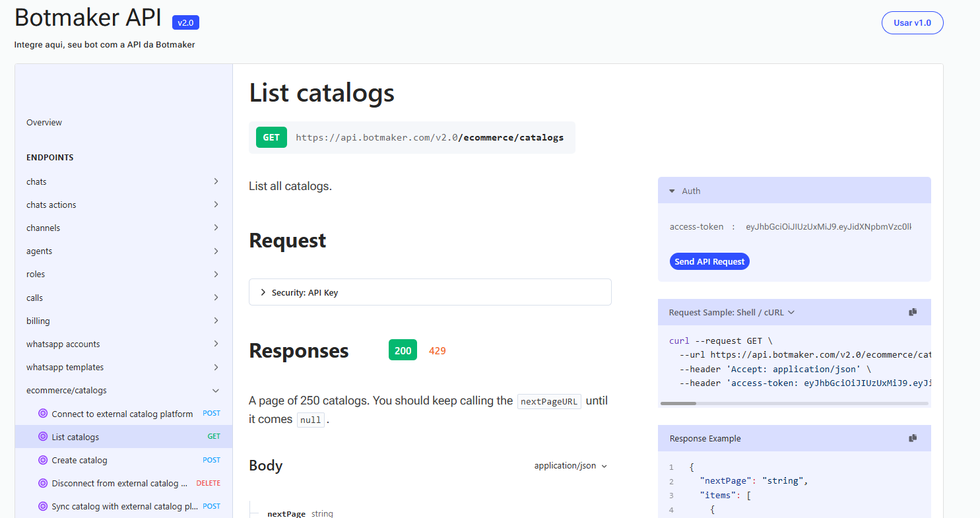Screen dimensions: 980x518
Task: Click the Botmaker API title
Action: click(88, 18)
